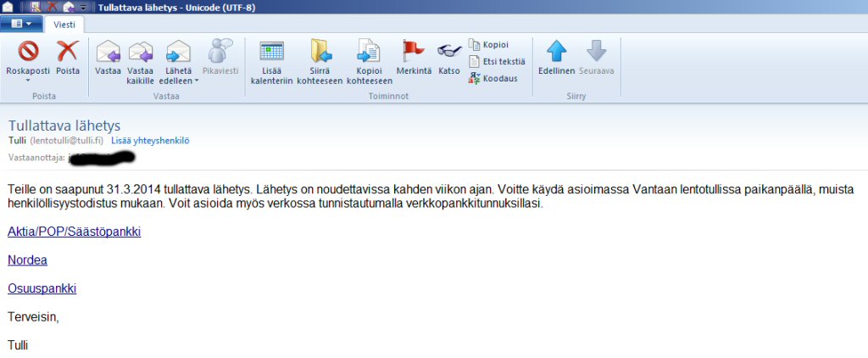Open the Aktia/POP/Säästöpankki link
868x358 pixels.
coord(74,232)
